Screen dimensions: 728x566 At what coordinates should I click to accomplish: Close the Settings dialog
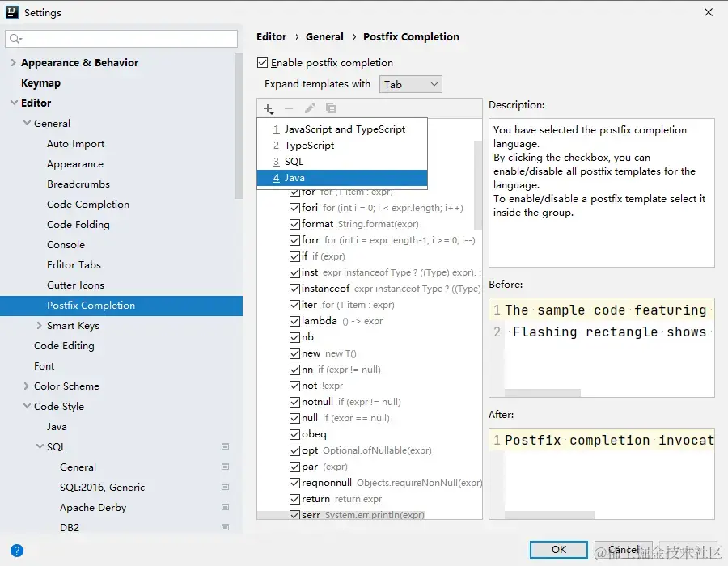tap(709, 12)
